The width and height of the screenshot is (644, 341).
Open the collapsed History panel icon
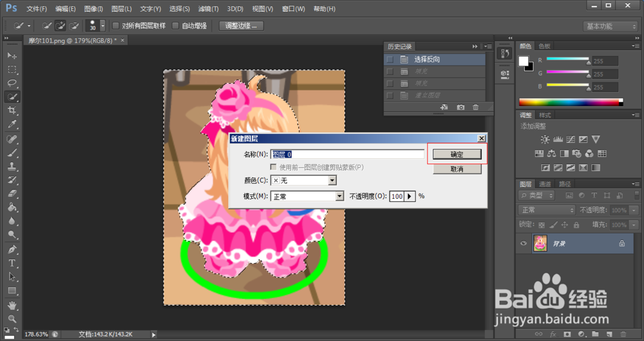(505, 53)
